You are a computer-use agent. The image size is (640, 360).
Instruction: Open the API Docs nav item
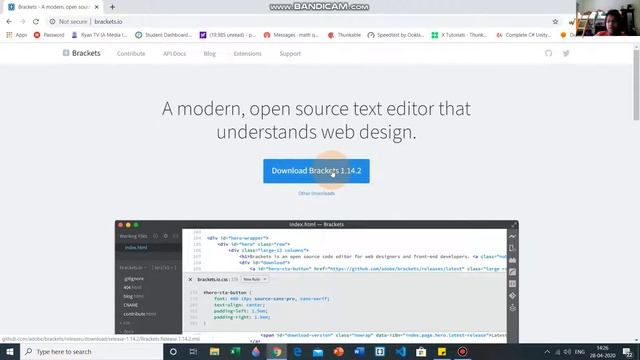[x=174, y=53]
